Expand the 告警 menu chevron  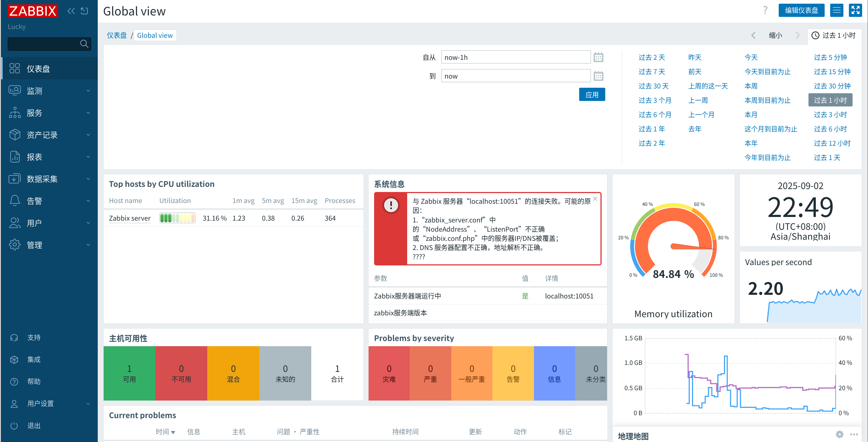coord(88,201)
